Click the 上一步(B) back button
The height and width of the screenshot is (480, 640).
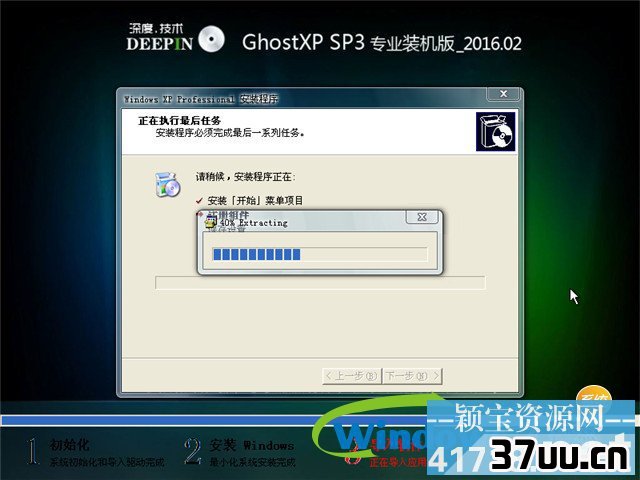click(352, 376)
